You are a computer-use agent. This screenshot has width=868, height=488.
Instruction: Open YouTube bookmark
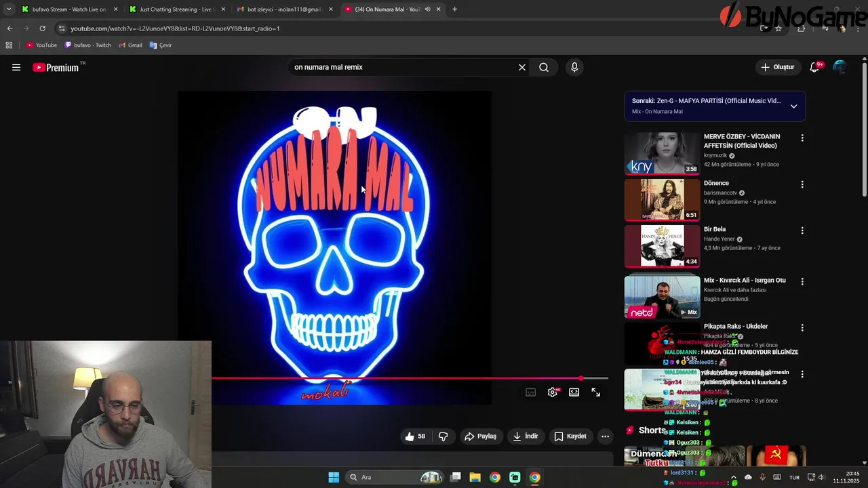click(42, 45)
